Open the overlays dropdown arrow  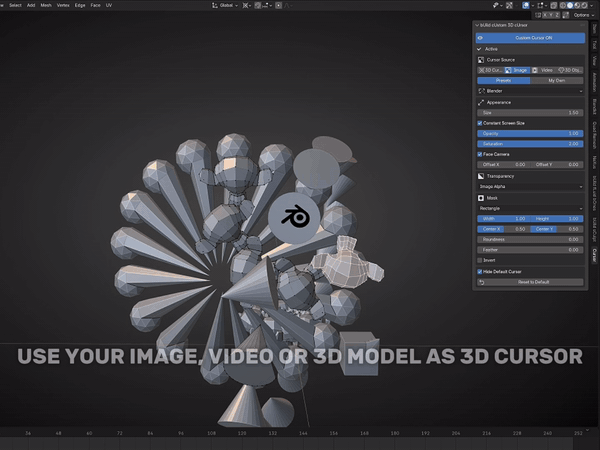click(533, 5)
